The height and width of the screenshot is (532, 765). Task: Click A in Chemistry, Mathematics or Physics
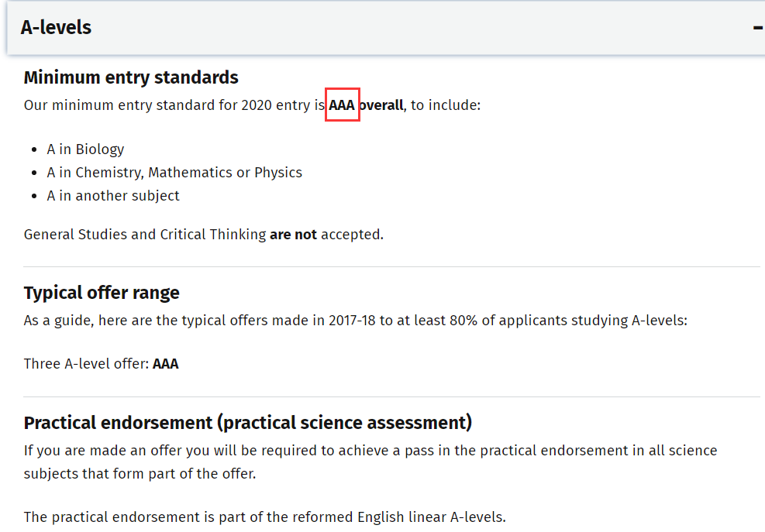[x=174, y=173]
